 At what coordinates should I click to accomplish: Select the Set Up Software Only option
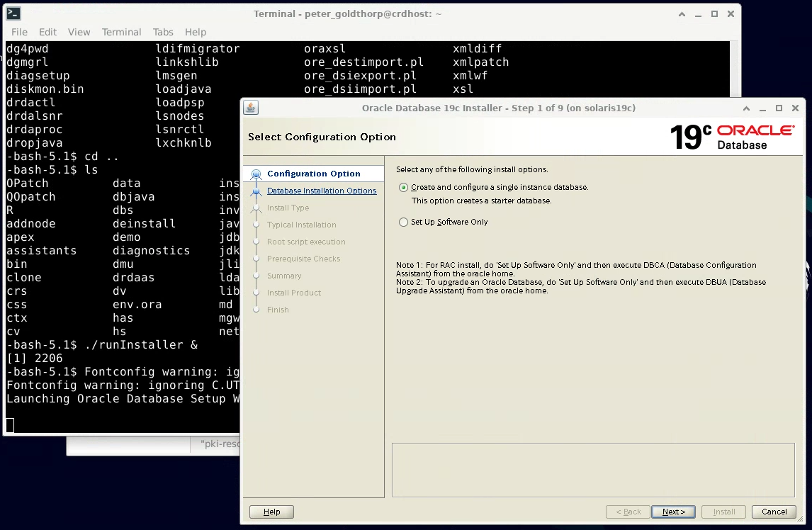point(404,222)
